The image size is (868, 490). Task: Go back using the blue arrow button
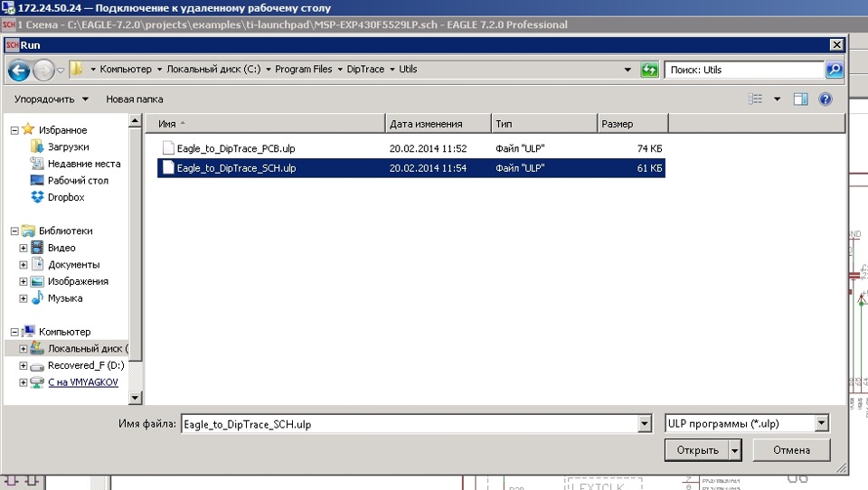19,71
